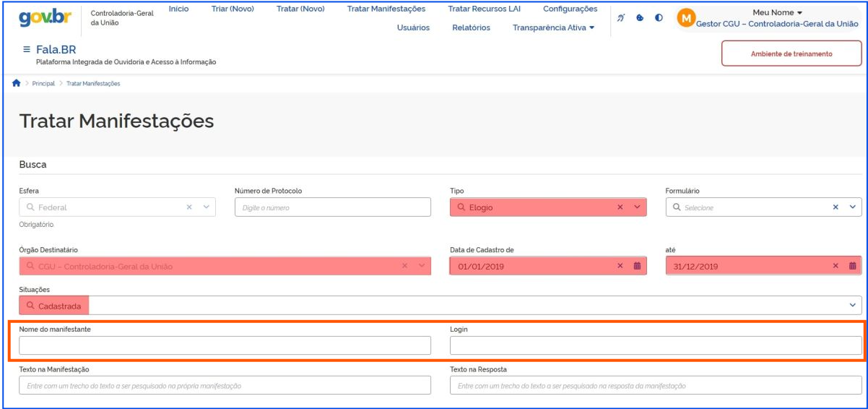This screenshot has height=409, width=868.
Task: Open the Relatórios menu item
Action: point(471,27)
